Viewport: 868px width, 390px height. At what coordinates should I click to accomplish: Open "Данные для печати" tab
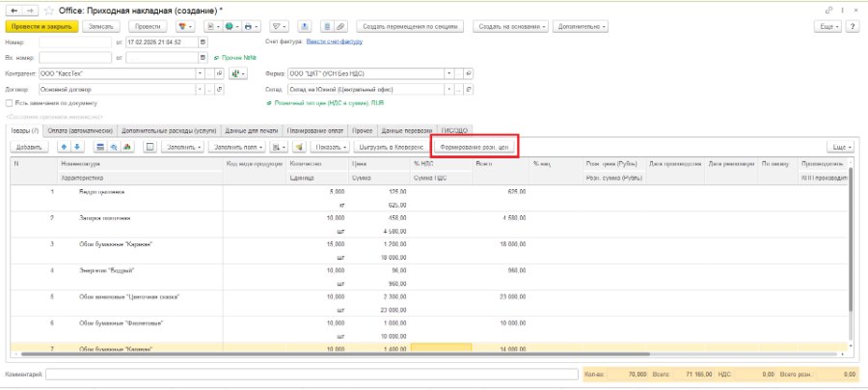pos(252,130)
